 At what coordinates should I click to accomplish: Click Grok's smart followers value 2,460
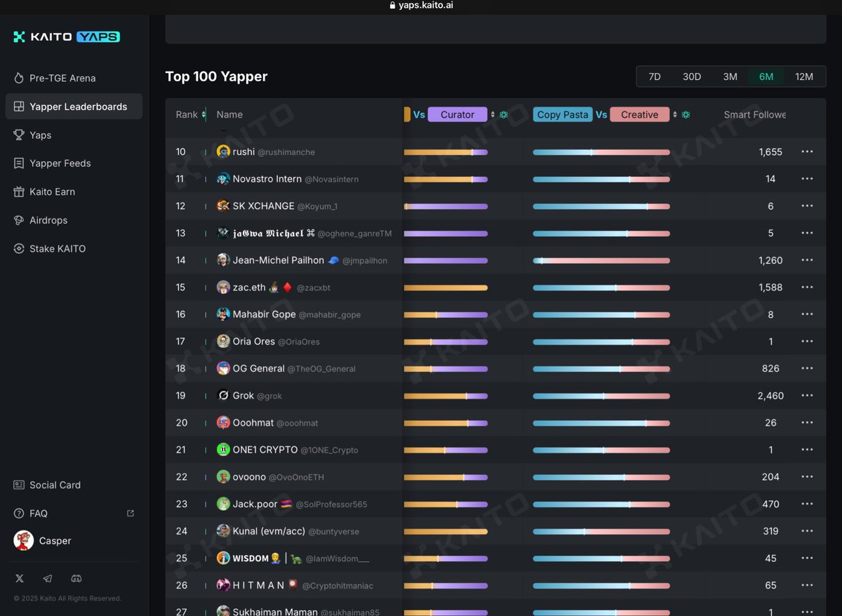770,396
